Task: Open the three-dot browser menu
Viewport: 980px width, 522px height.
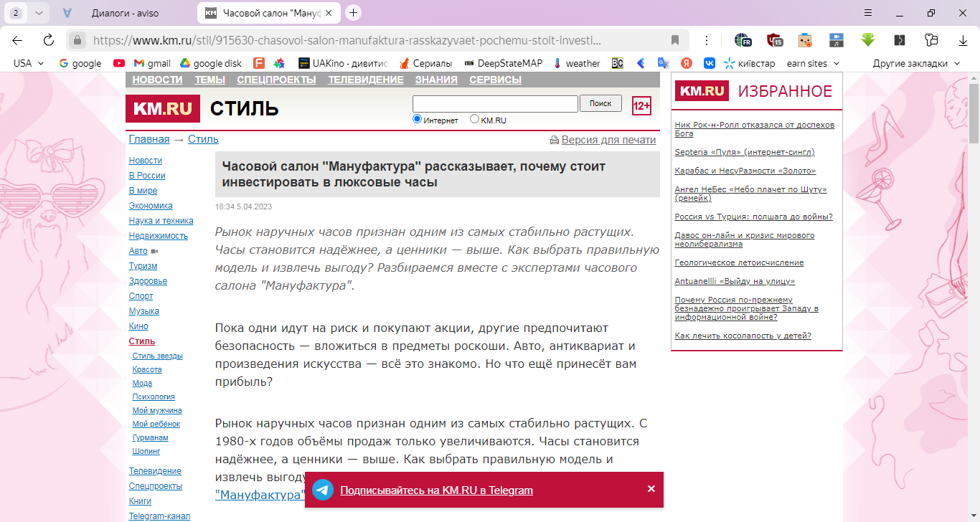Action: pos(707,40)
